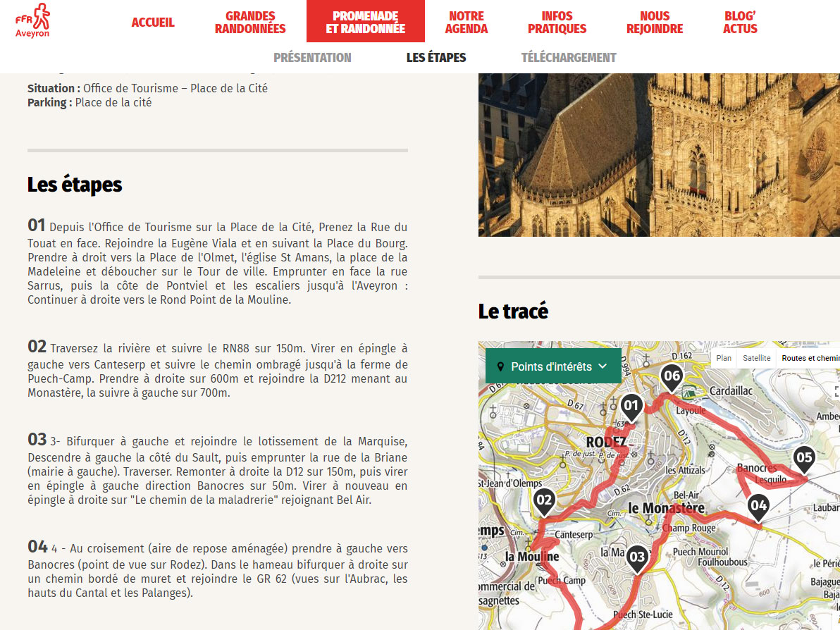Screen dimensions: 840x630
Task: Click la Mouline label on map
Action: 532,557
